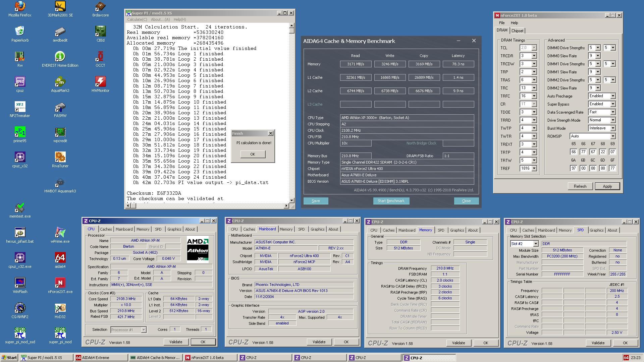
Task: Open Slot #2 selector in CPU-Z SPD
Action: click(535, 244)
